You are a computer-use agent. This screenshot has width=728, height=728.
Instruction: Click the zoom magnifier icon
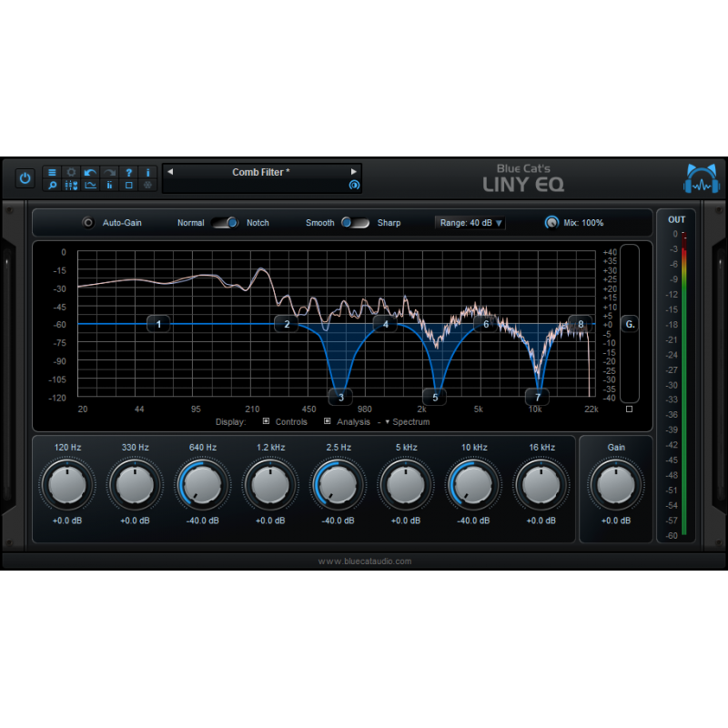(53, 186)
